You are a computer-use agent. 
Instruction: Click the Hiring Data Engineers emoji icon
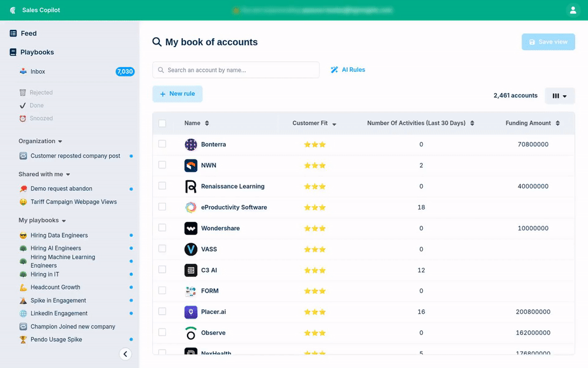point(24,236)
